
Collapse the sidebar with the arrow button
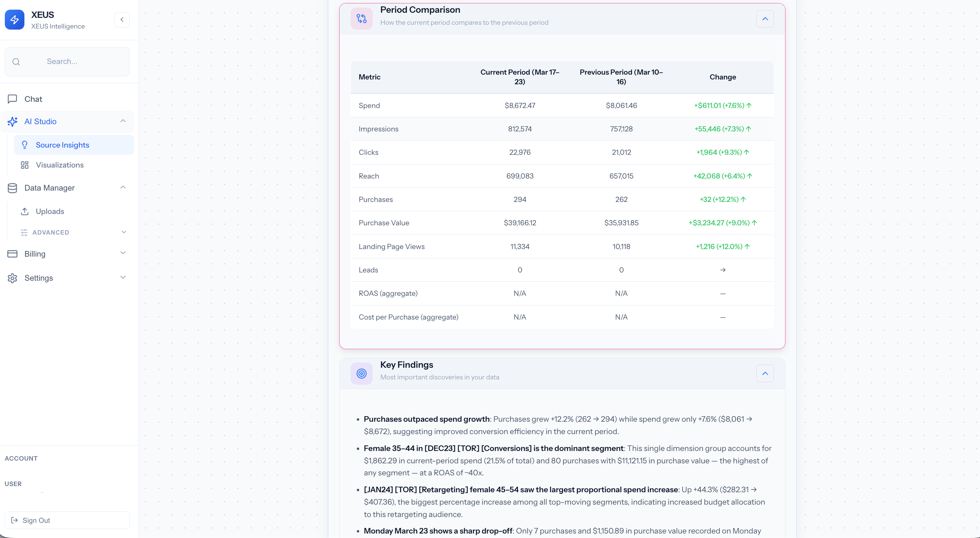pyautogui.click(x=122, y=19)
